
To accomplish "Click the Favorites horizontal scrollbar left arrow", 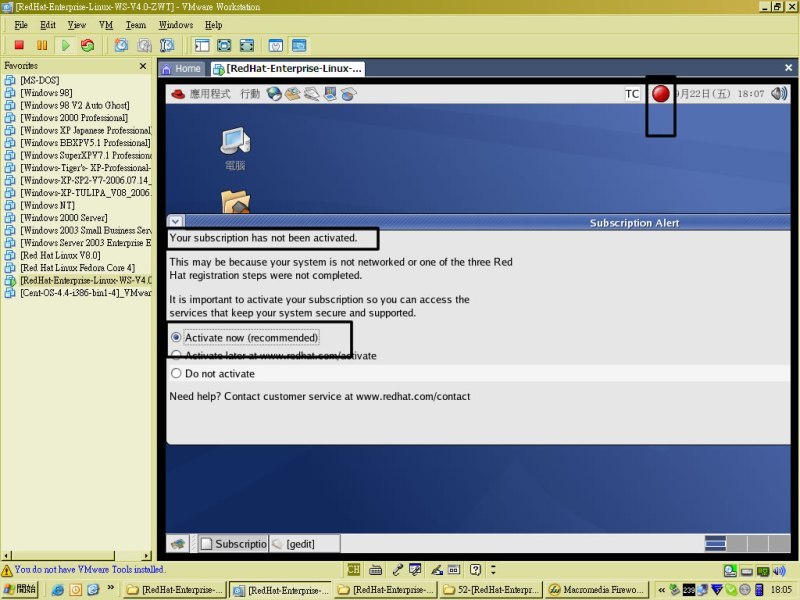I will tap(6, 556).
